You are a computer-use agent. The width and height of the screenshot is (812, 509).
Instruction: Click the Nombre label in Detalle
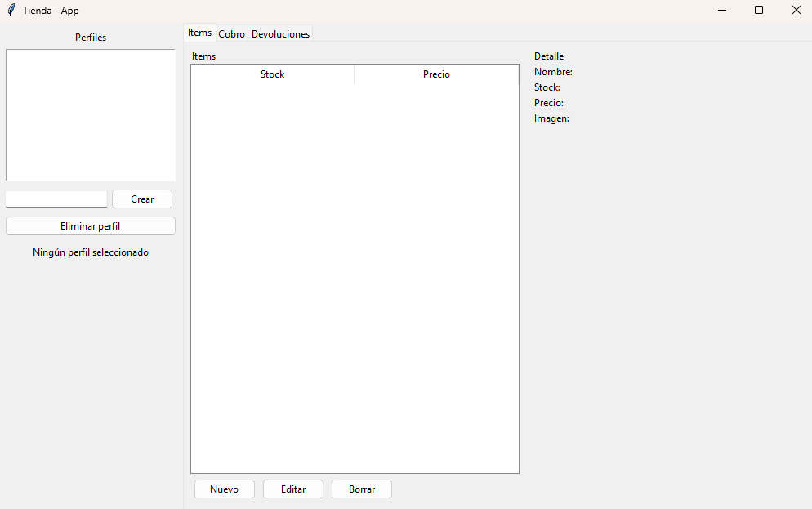pyautogui.click(x=553, y=72)
